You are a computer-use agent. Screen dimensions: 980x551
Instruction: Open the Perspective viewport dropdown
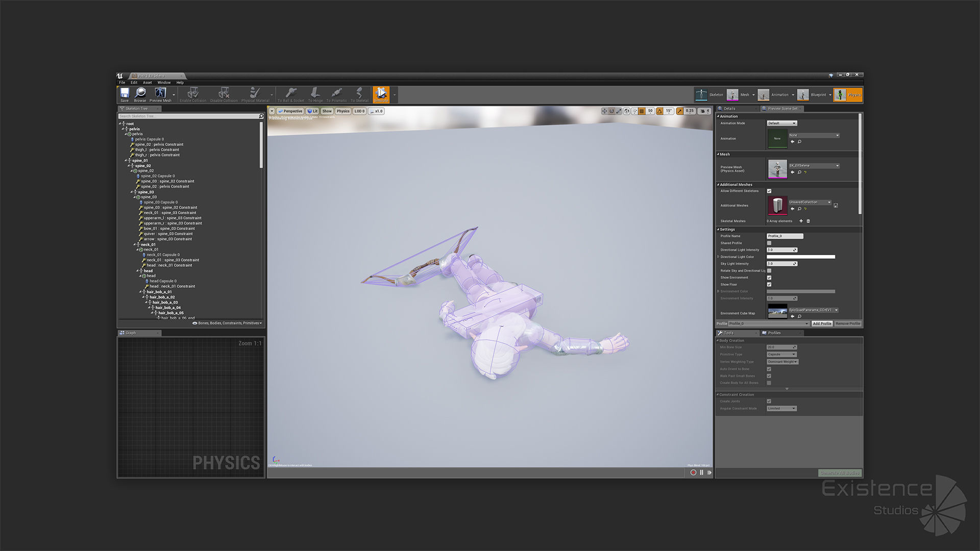click(290, 111)
